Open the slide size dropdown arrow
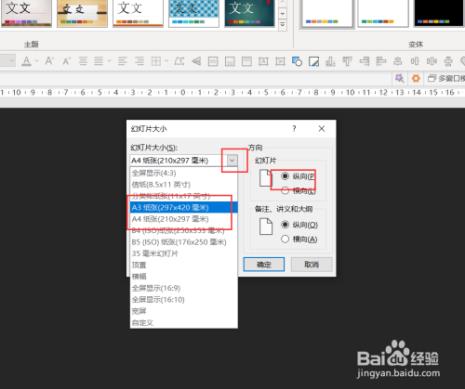This screenshot has height=389, width=465. (232, 161)
